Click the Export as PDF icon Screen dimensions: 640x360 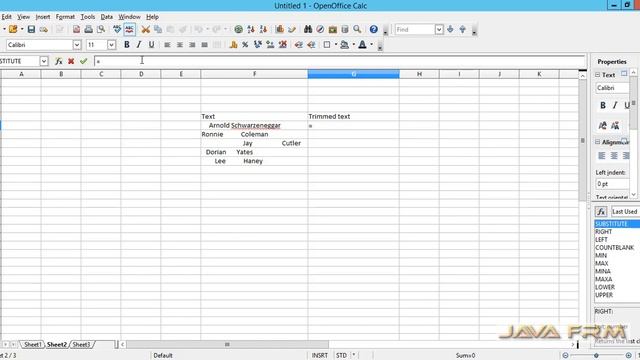pos(76,29)
